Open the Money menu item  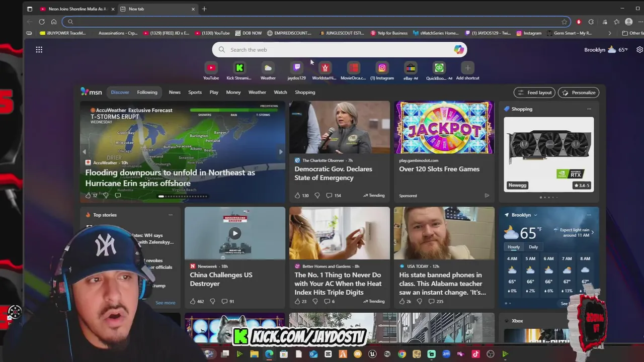[x=233, y=93]
